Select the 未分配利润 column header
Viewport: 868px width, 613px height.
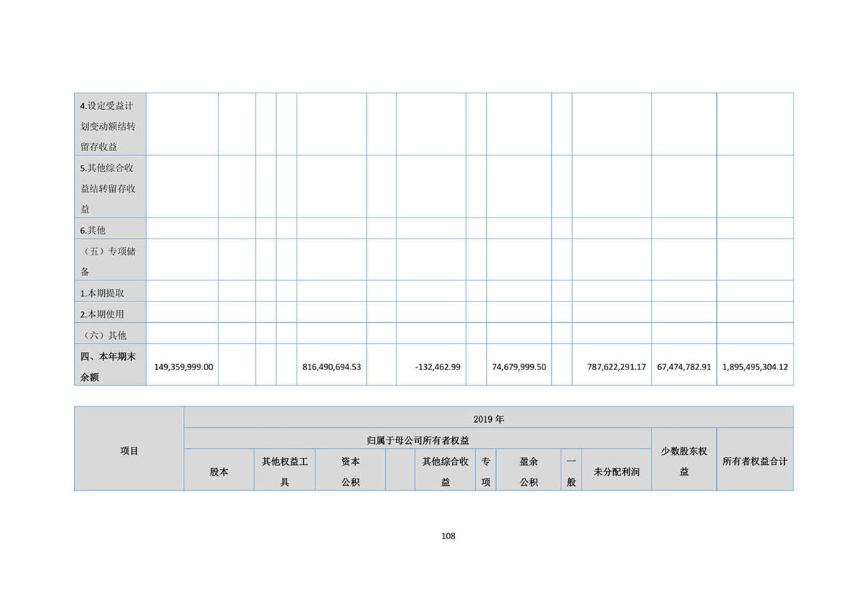point(616,471)
